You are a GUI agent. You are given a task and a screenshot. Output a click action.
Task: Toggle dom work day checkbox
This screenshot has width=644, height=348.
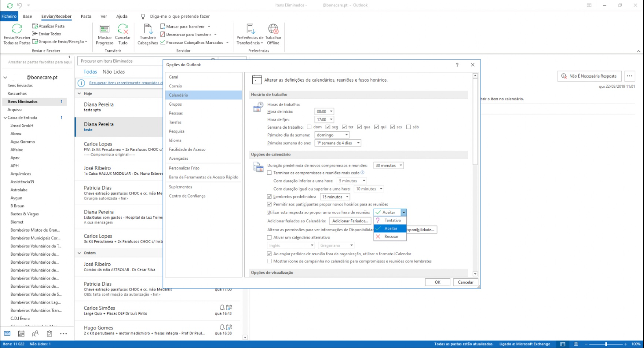(x=309, y=127)
